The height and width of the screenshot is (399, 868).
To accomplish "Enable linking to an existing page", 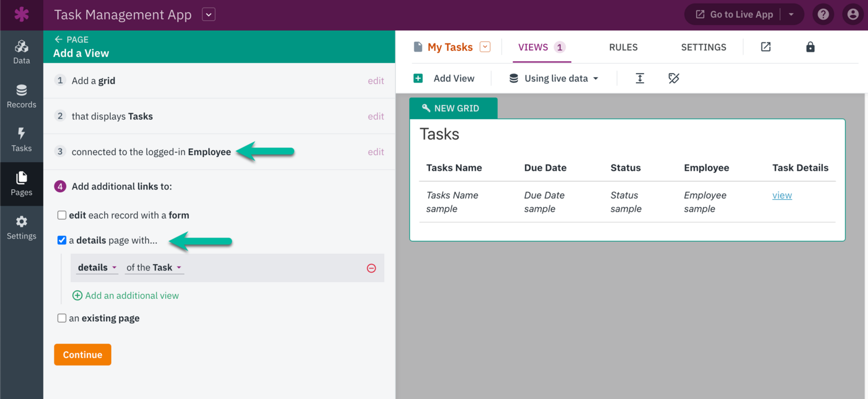I will coord(62,318).
